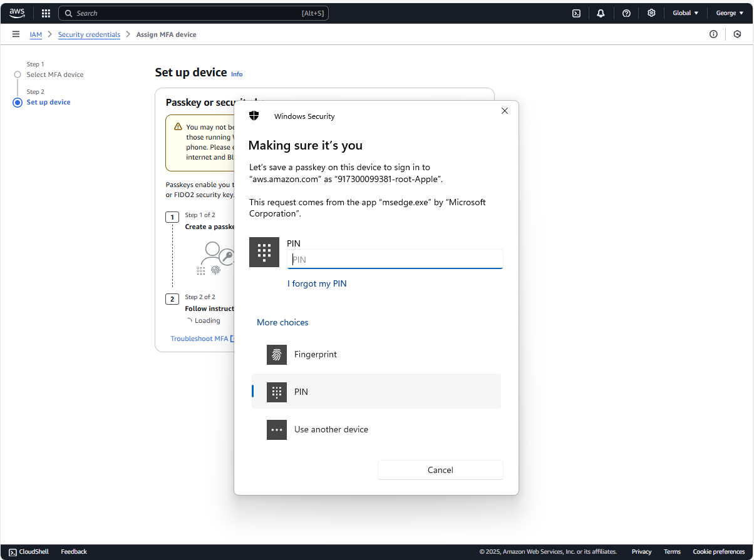Click the I forgot my PIN link

click(317, 283)
